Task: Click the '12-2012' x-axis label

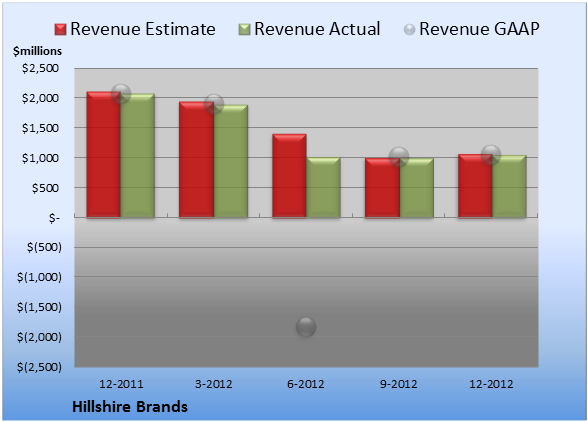Action: pyautogui.click(x=491, y=384)
